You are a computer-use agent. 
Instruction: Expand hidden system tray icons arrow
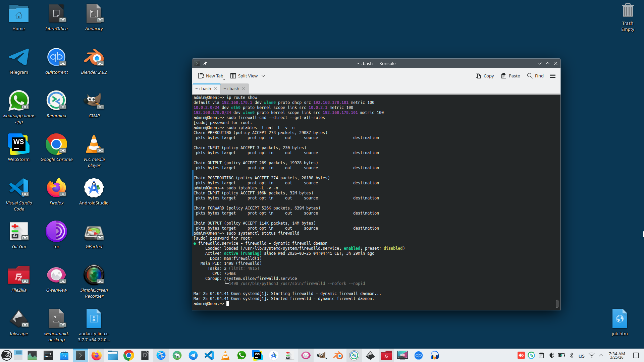601,355
